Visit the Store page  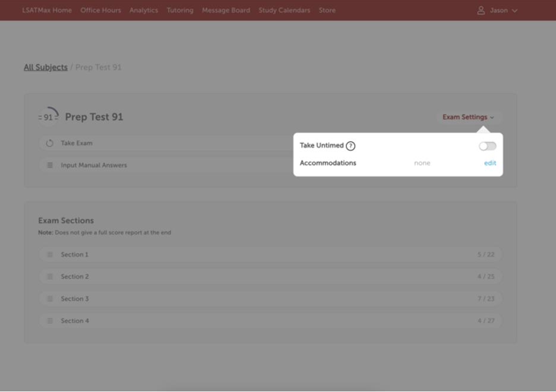click(x=327, y=10)
